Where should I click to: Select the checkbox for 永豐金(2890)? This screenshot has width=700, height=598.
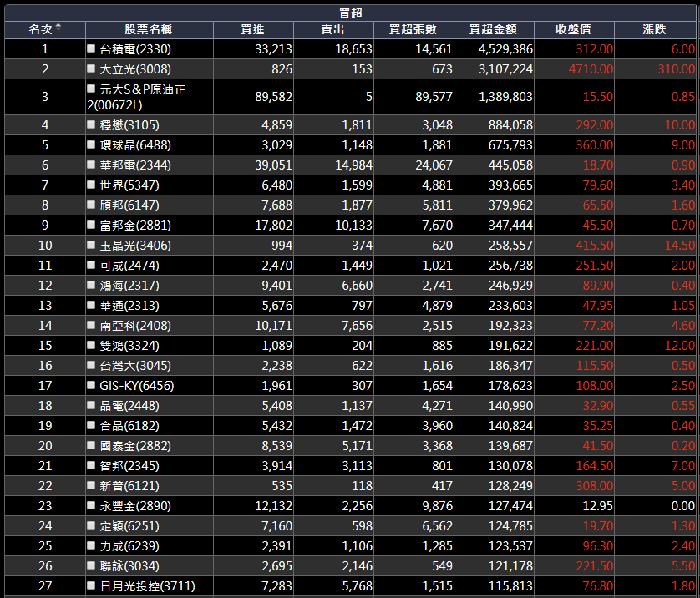[91, 505]
